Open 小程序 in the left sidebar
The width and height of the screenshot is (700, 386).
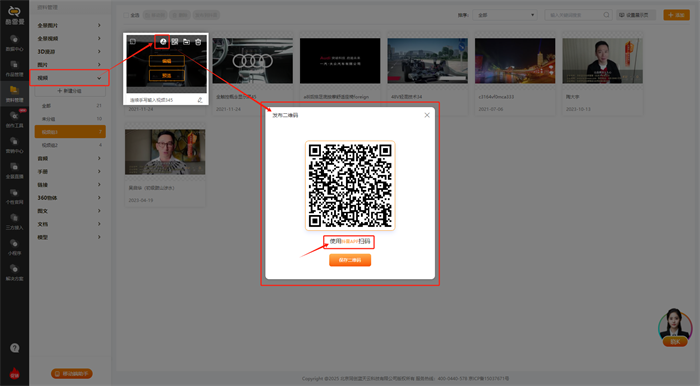tap(14, 247)
